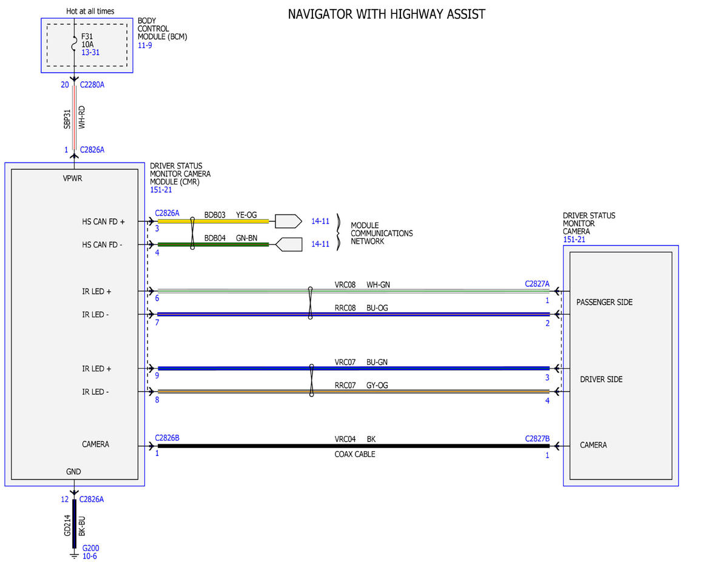Open 151-21 link under CMR module title
This screenshot has width=728, height=562.
click(x=161, y=190)
